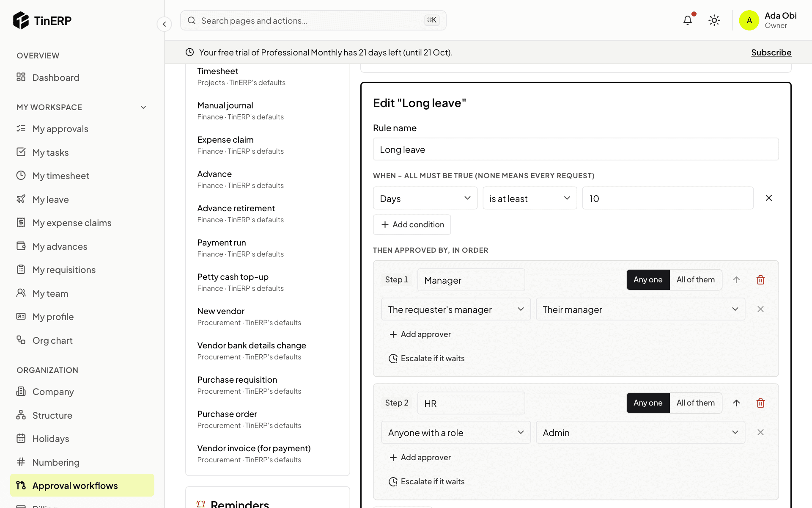Edit the Step 2 name field HR
Viewport: 812px width, 508px height.
[x=471, y=403]
